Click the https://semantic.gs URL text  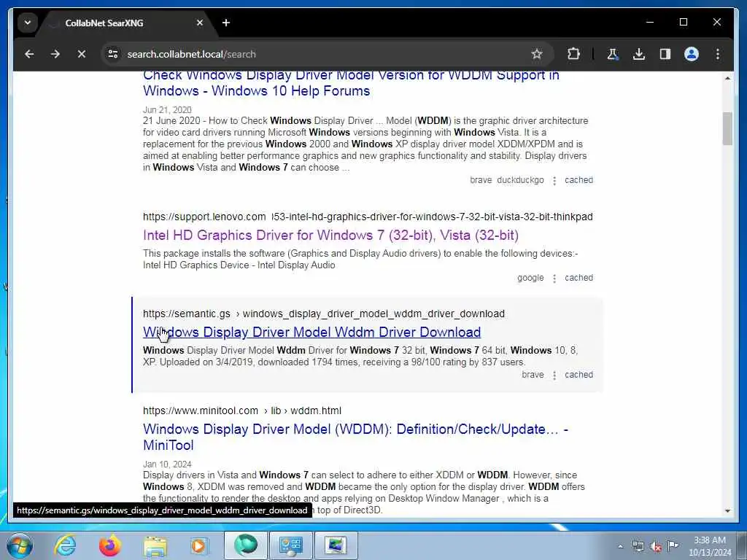[186, 314]
